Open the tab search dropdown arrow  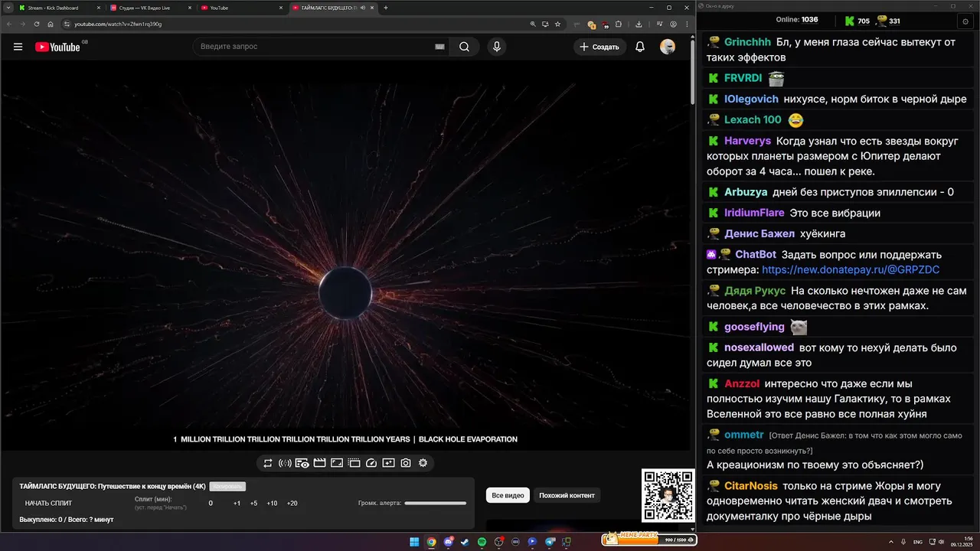click(x=7, y=8)
